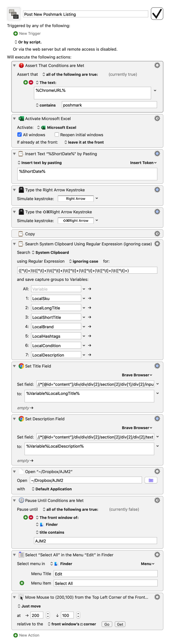
Task: Uncheck the All windows checkbox
Action: [19, 135]
